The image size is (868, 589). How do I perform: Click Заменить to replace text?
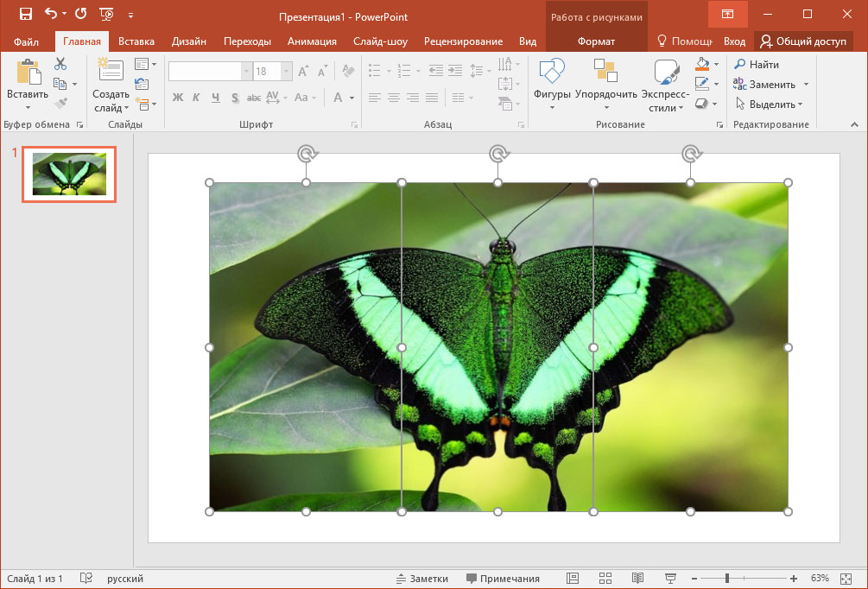[764, 84]
